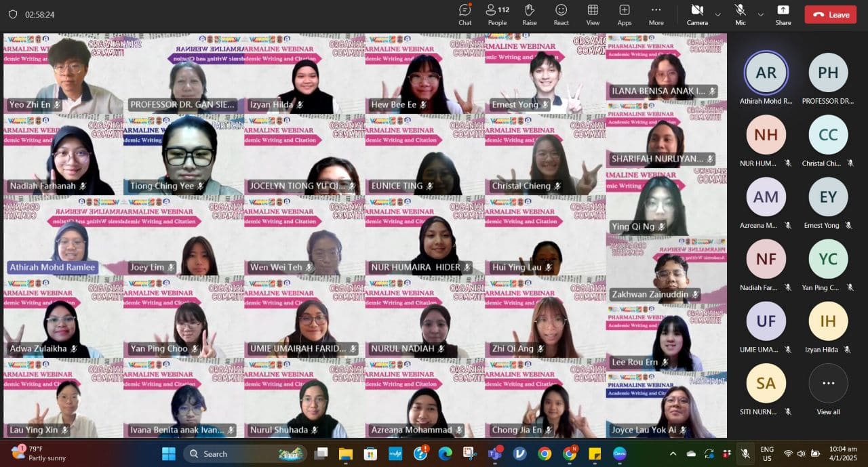
Task: Raise your hand in the meeting
Action: (x=530, y=14)
